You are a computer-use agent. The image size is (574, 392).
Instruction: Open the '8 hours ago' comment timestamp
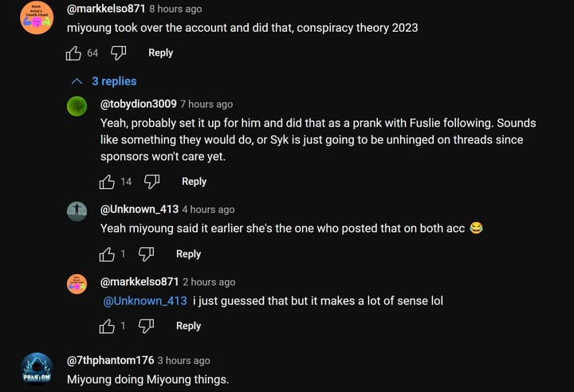point(175,9)
